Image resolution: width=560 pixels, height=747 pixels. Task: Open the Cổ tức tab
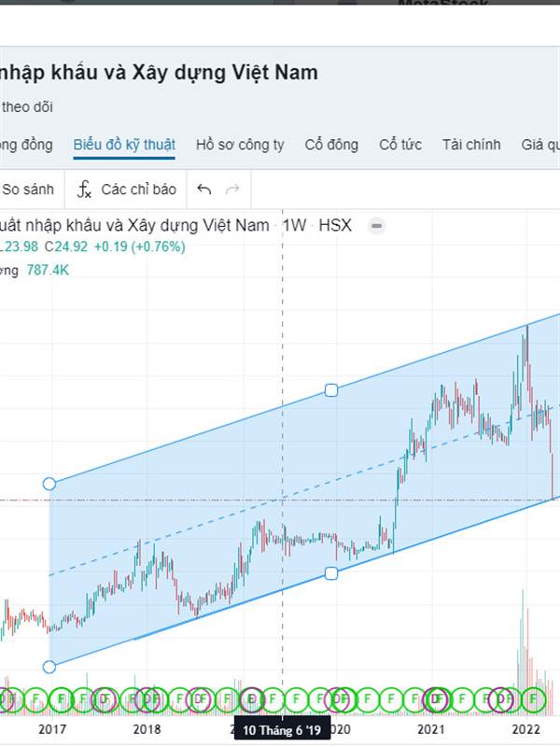tap(400, 145)
